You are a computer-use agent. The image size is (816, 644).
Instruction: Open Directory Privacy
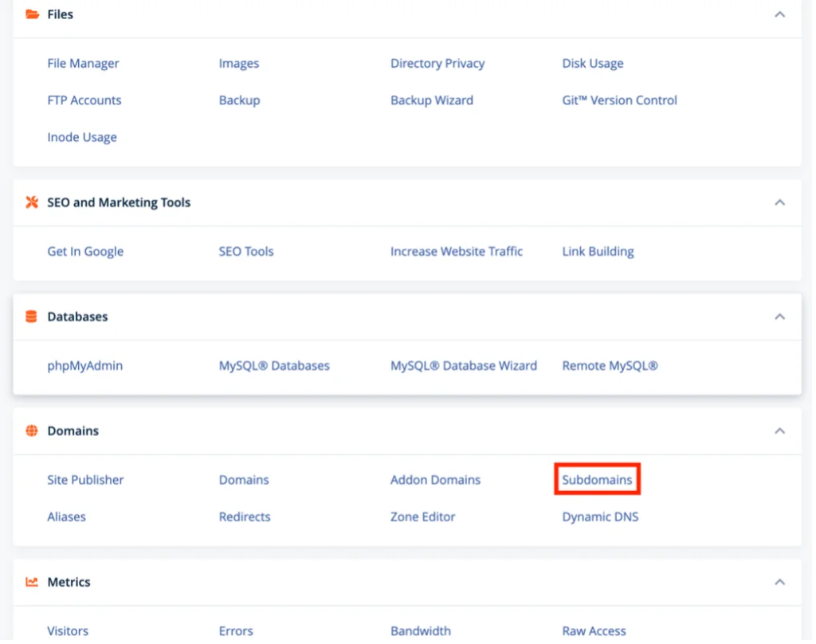(437, 64)
